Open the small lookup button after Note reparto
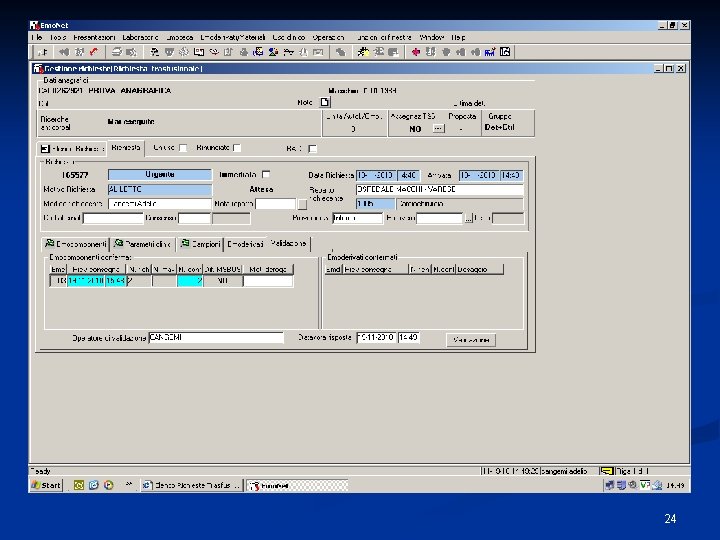The width and height of the screenshot is (720, 540). [302, 204]
